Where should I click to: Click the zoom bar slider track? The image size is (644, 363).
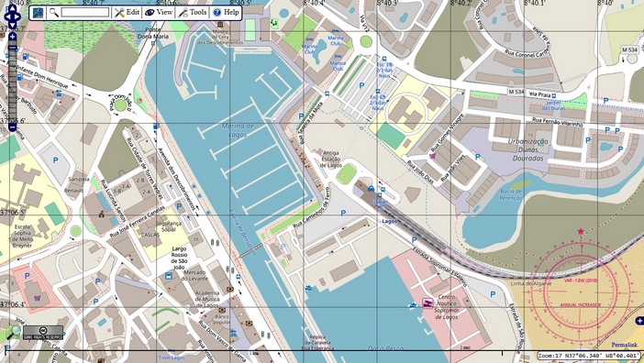(x=12, y=84)
